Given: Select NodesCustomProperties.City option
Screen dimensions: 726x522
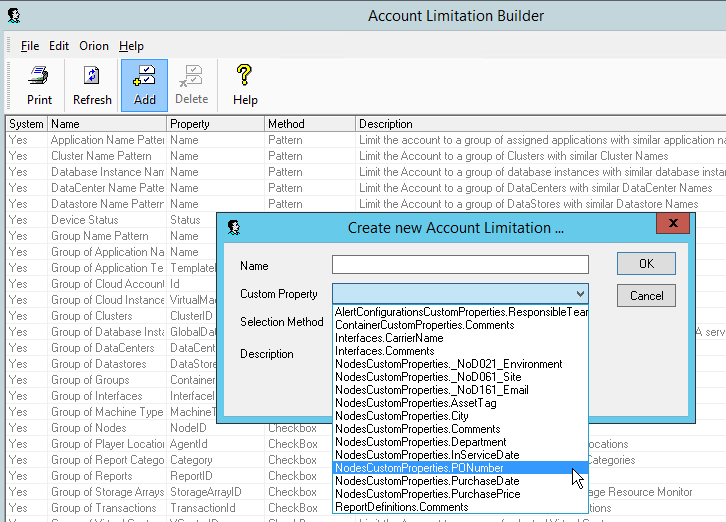Looking at the screenshot, I should [x=460, y=416].
